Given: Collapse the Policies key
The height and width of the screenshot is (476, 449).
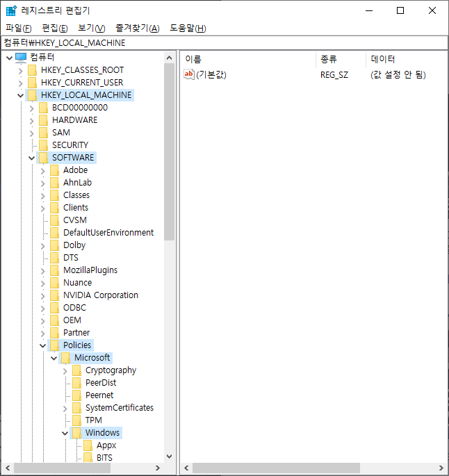Looking at the screenshot, I should 42,345.
